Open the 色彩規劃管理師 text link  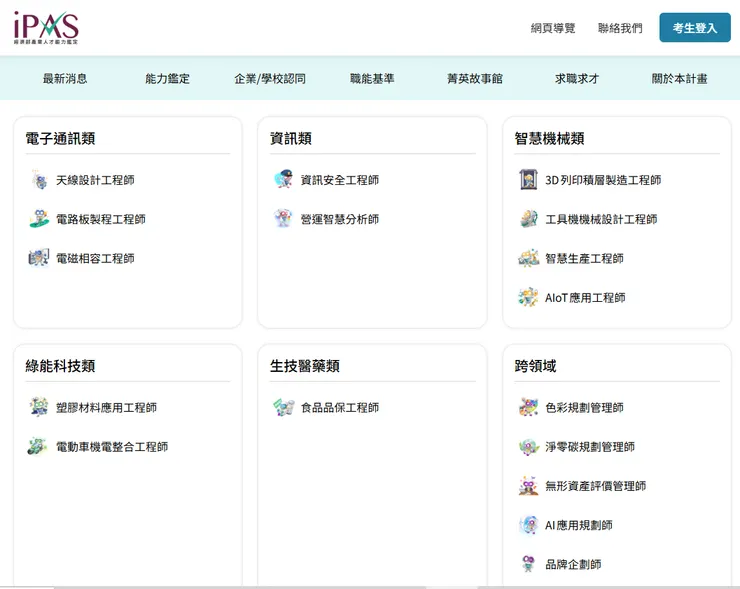584,407
